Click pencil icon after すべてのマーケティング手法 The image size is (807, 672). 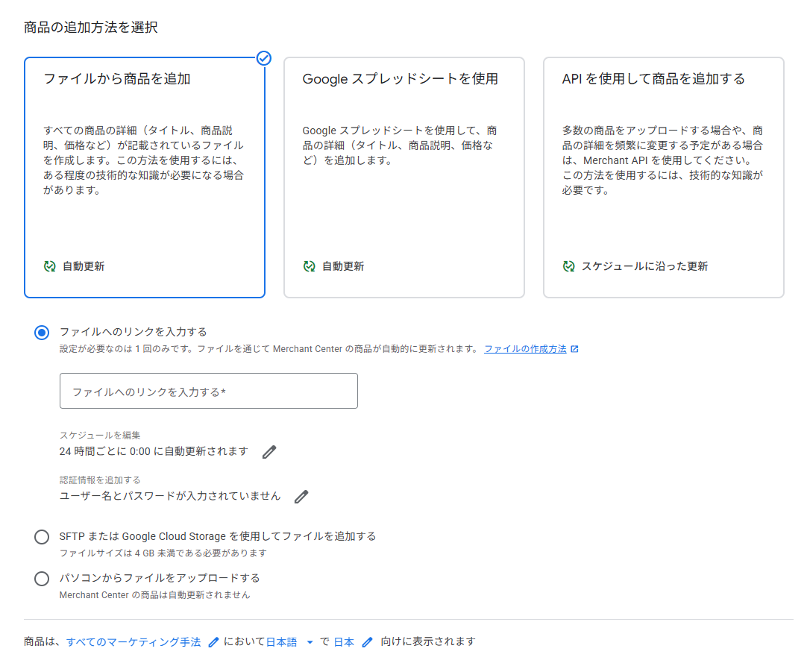point(213,642)
